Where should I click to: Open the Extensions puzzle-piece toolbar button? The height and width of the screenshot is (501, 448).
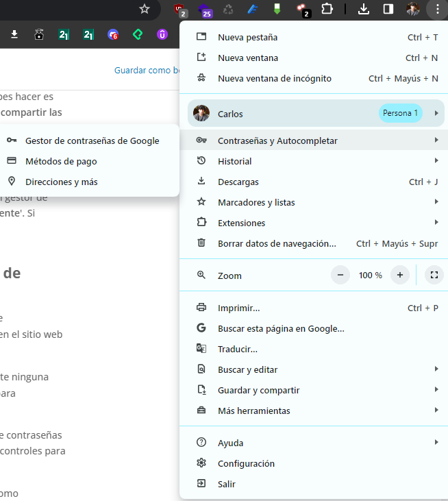(x=327, y=9)
